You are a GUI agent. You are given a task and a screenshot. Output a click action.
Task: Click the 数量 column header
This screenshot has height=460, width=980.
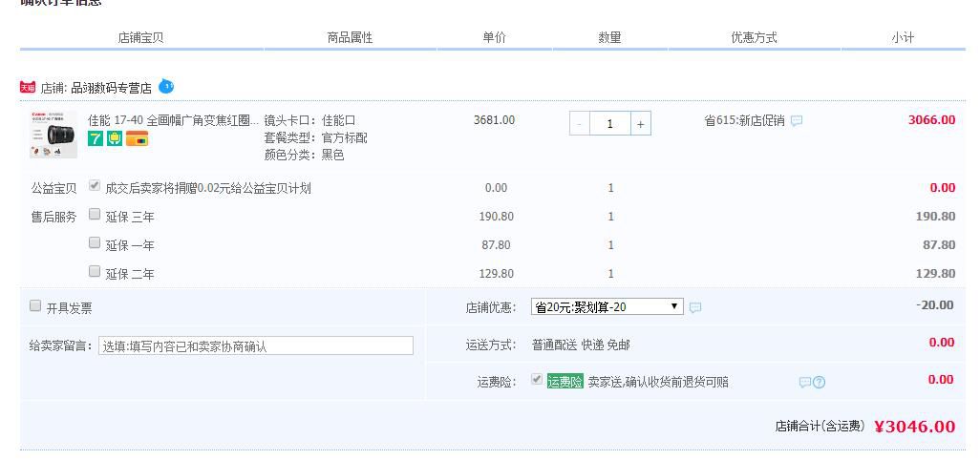(x=610, y=37)
